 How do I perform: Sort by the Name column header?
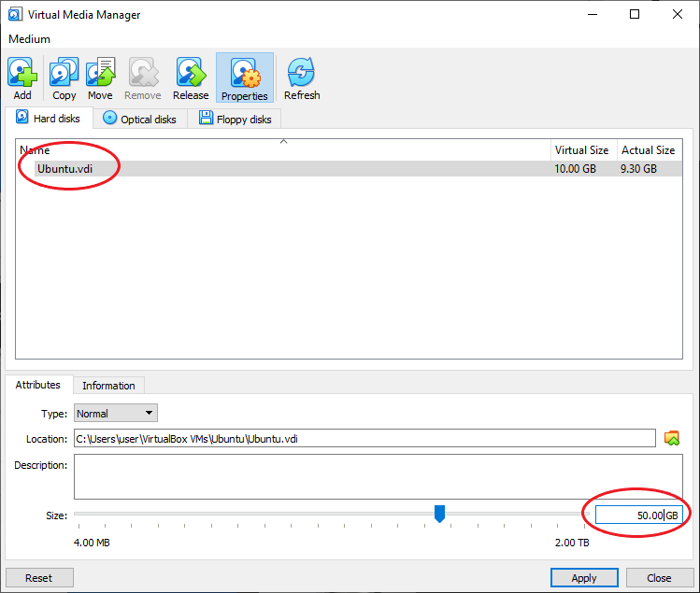(x=283, y=150)
